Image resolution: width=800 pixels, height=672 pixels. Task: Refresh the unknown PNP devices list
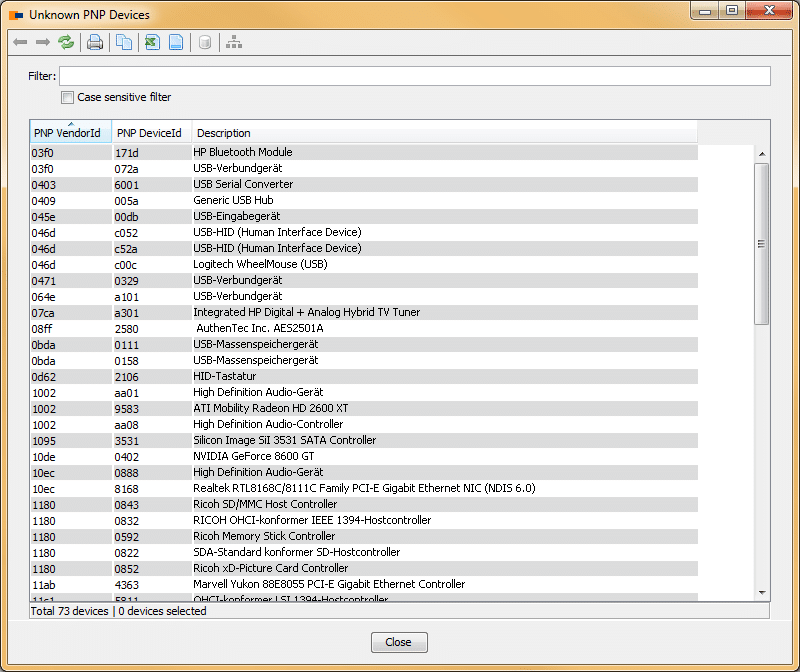pos(66,42)
